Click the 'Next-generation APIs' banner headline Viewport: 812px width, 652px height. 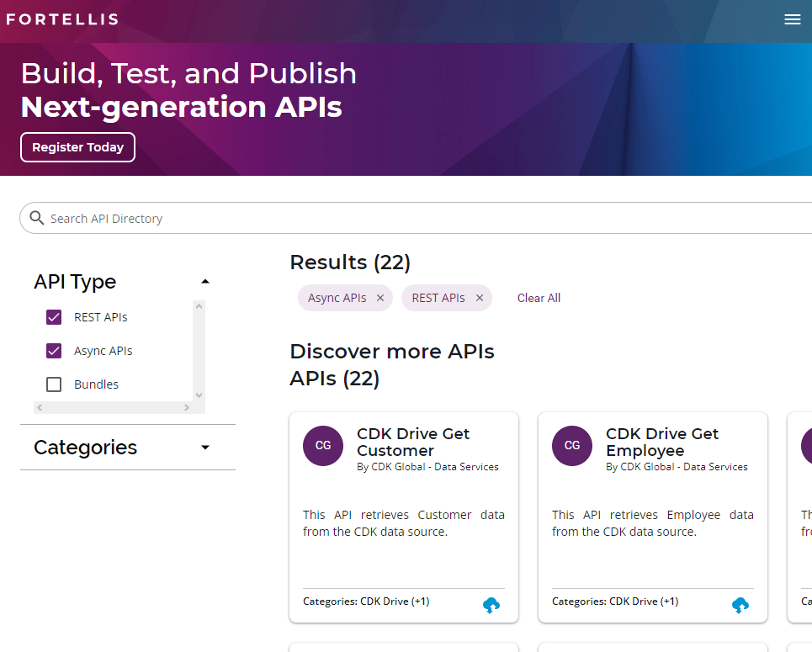click(x=181, y=107)
